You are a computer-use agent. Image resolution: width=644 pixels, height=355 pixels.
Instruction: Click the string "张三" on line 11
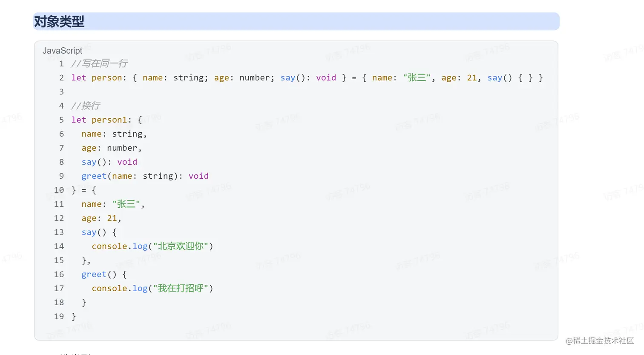[126, 203]
